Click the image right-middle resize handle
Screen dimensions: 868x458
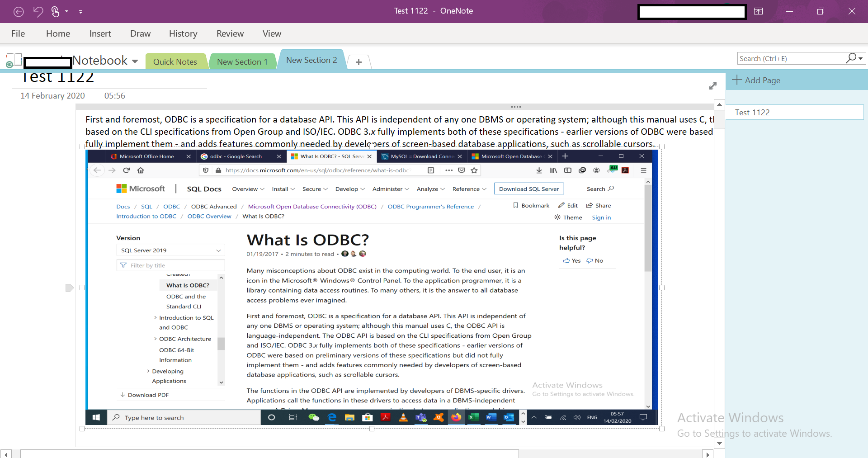(x=662, y=288)
